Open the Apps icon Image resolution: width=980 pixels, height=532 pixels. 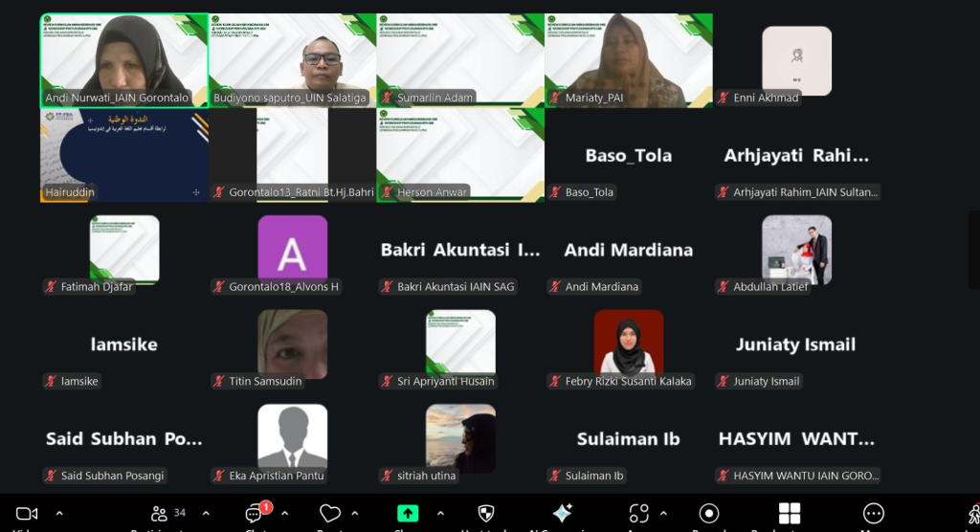point(639,514)
